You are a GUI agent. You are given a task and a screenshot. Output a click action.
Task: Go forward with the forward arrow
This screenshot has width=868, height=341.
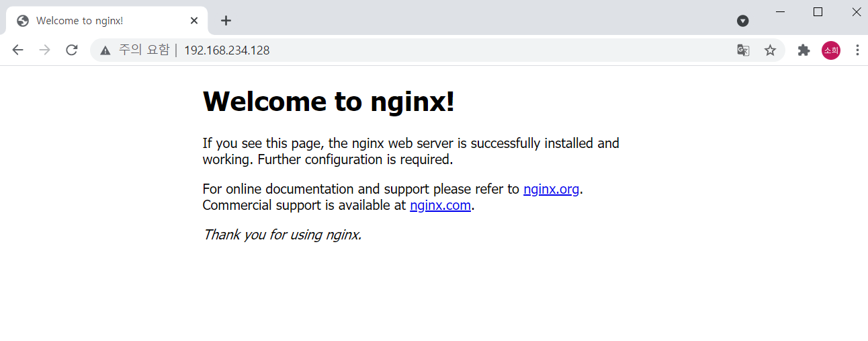click(x=45, y=50)
